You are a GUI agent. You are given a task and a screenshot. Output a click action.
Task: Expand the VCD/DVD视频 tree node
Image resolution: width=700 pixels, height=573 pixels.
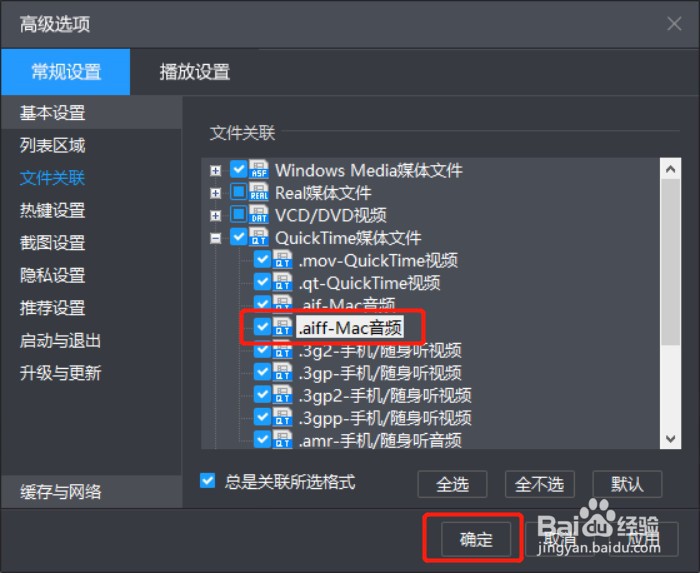pos(216,216)
